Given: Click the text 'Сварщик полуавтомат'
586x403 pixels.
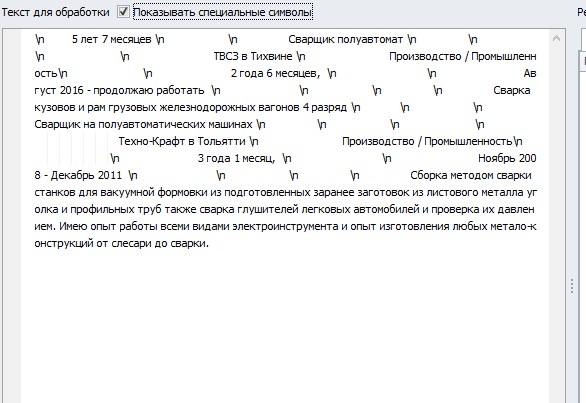Looking at the screenshot, I should point(345,39).
